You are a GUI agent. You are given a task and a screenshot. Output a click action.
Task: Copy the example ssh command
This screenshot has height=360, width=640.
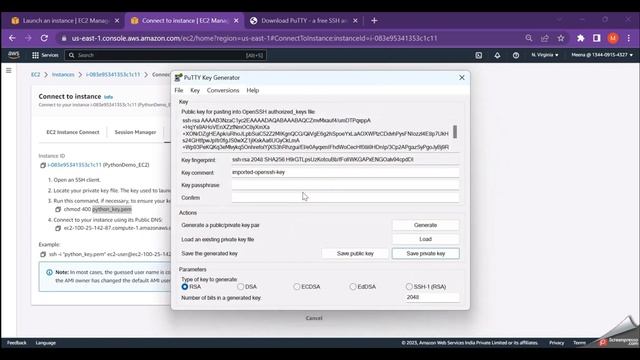[42, 254]
